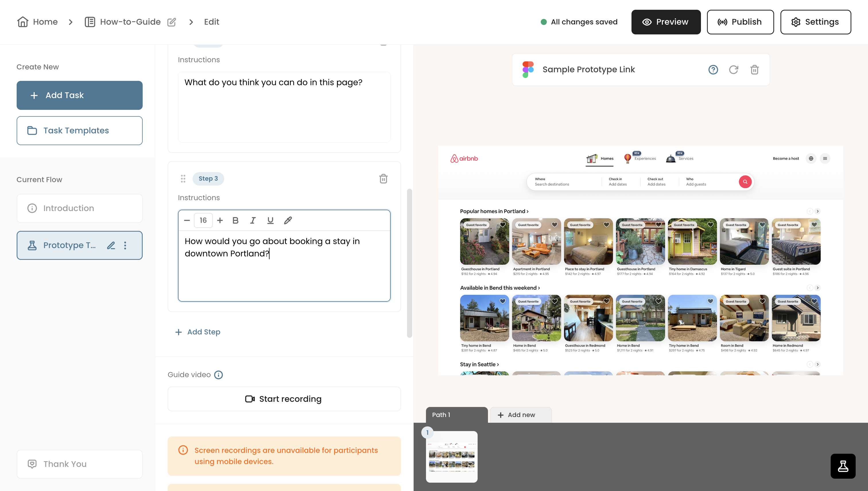Click the Guide video info icon

coord(218,375)
